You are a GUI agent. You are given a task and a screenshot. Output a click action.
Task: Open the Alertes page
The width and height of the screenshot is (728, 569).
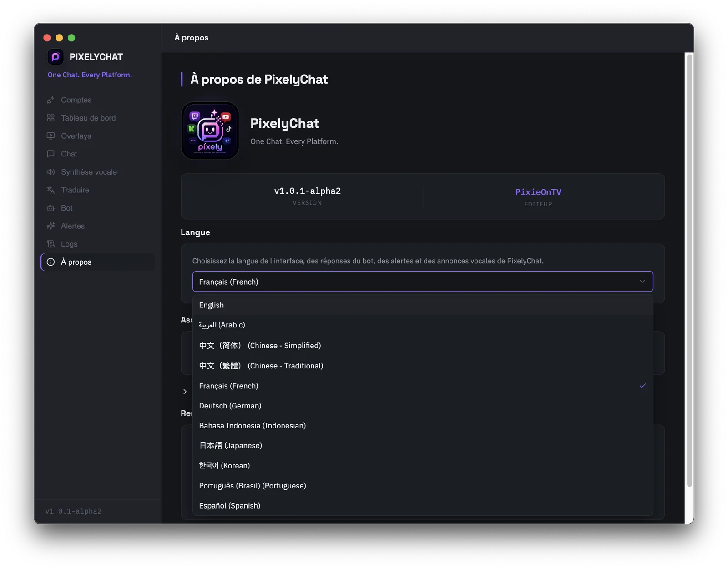click(x=98, y=226)
